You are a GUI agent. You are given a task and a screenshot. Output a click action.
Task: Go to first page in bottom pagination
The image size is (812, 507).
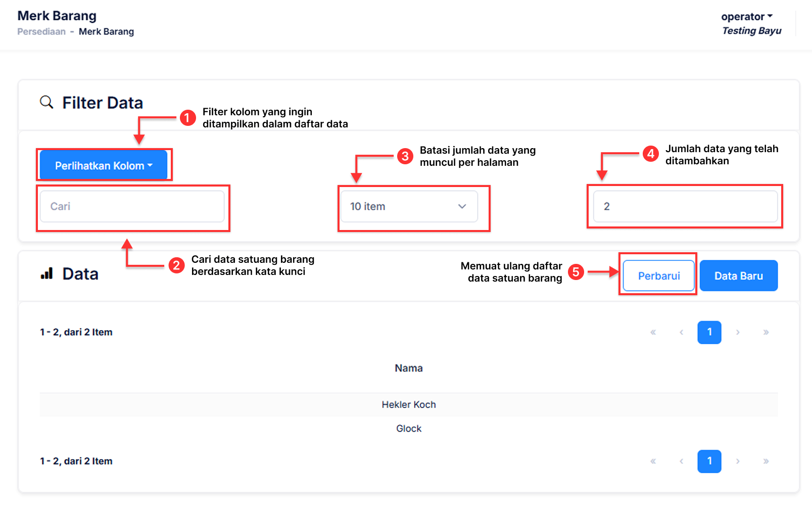[x=653, y=461]
